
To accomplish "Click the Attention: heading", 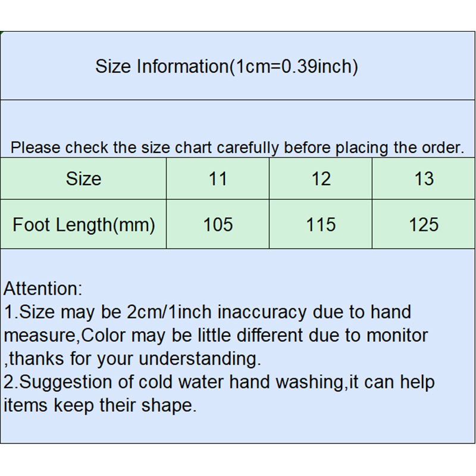I will tap(43, 289).
